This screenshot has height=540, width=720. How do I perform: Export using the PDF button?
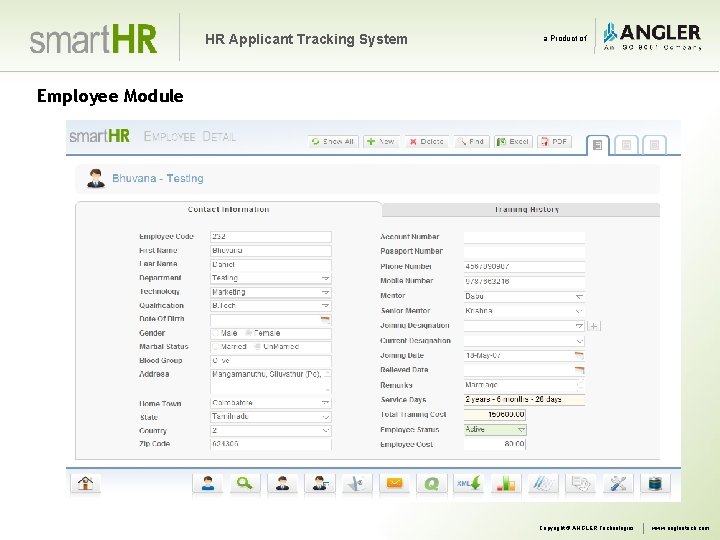[554, 141]
